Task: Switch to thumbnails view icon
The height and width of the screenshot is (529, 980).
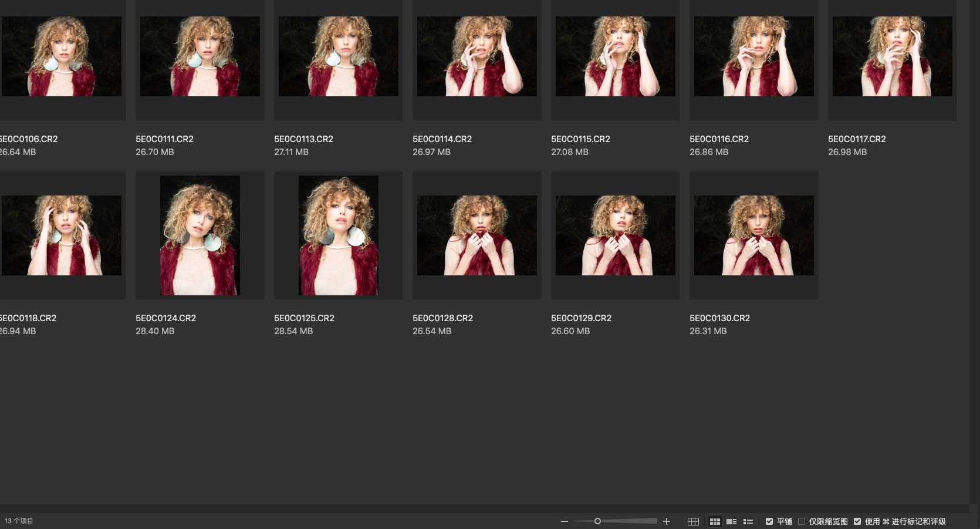Action: click(x=715, y=521)
